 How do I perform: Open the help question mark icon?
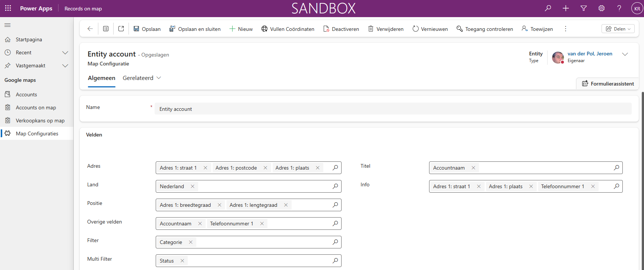(619, 8)
